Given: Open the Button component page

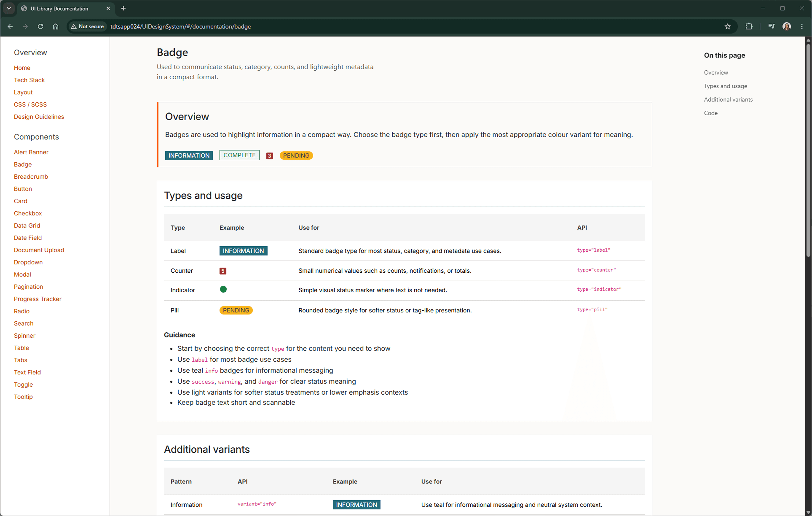Looking at the screenshot, I should click(23, 189).
